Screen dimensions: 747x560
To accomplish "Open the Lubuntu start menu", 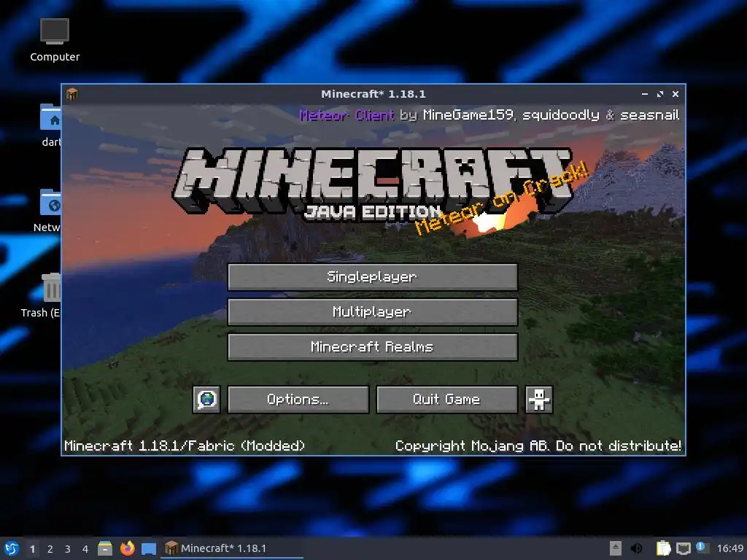I will (12, 548).
